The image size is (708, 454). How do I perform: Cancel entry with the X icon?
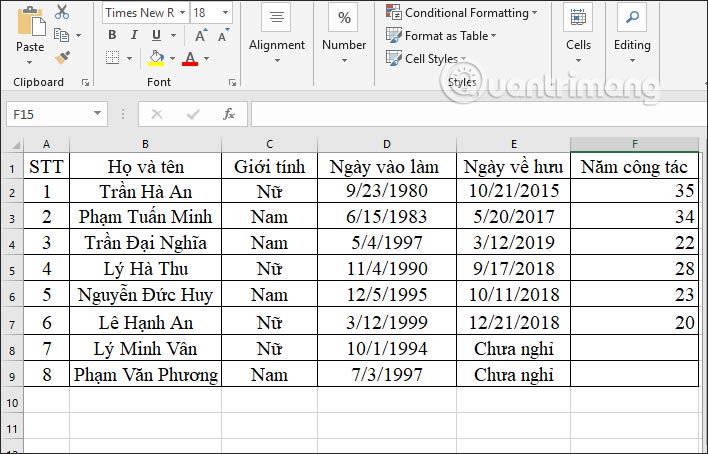157,114
